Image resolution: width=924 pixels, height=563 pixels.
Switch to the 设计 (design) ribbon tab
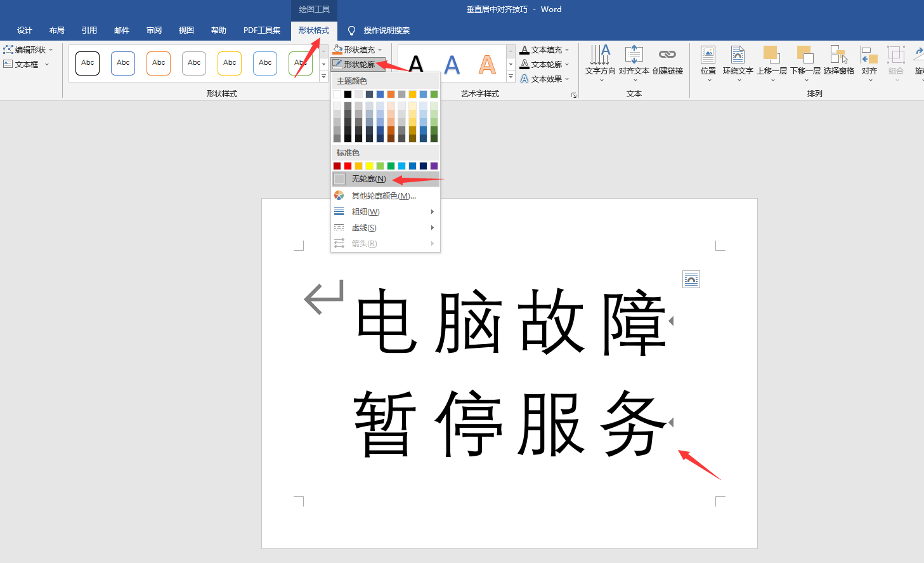pyautogui.click(x=25, y=30)
